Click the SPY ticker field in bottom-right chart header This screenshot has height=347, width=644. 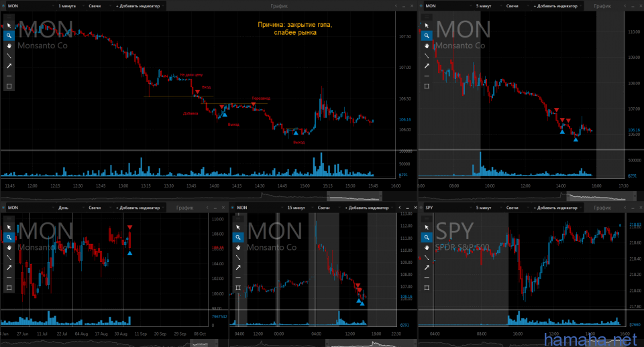click(447, 208)
